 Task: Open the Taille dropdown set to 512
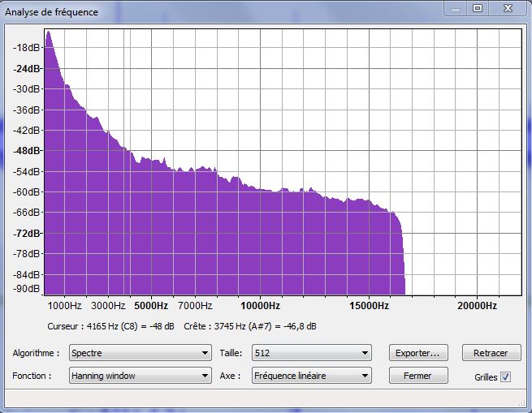(x=310, y=353)
